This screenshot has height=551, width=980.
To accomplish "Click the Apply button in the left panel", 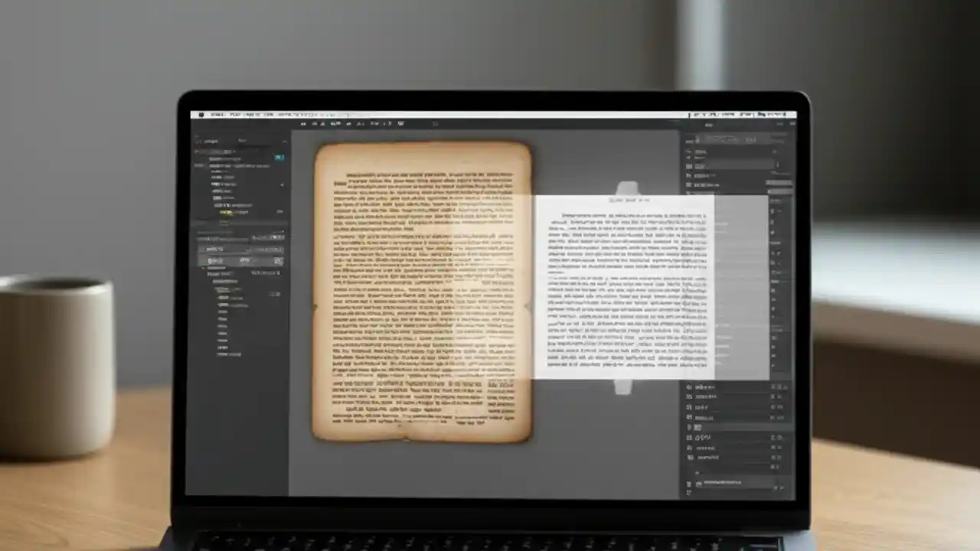I will 277,260.
